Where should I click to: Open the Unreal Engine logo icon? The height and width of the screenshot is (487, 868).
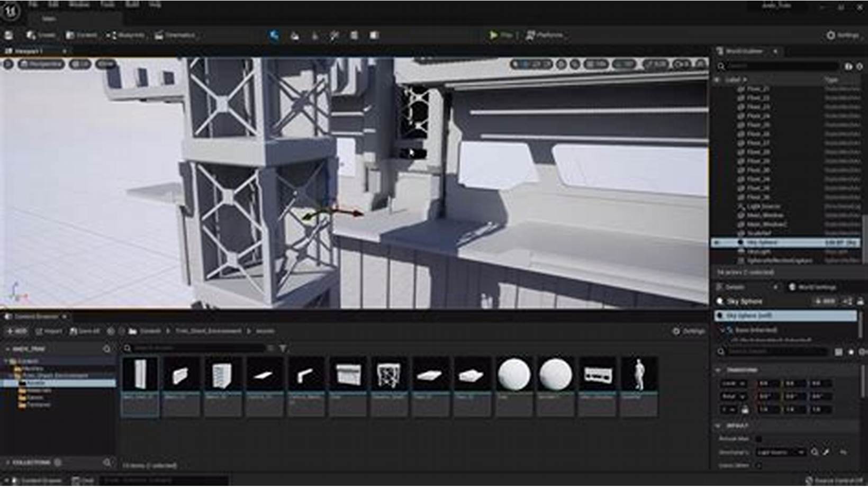(10, 11)
